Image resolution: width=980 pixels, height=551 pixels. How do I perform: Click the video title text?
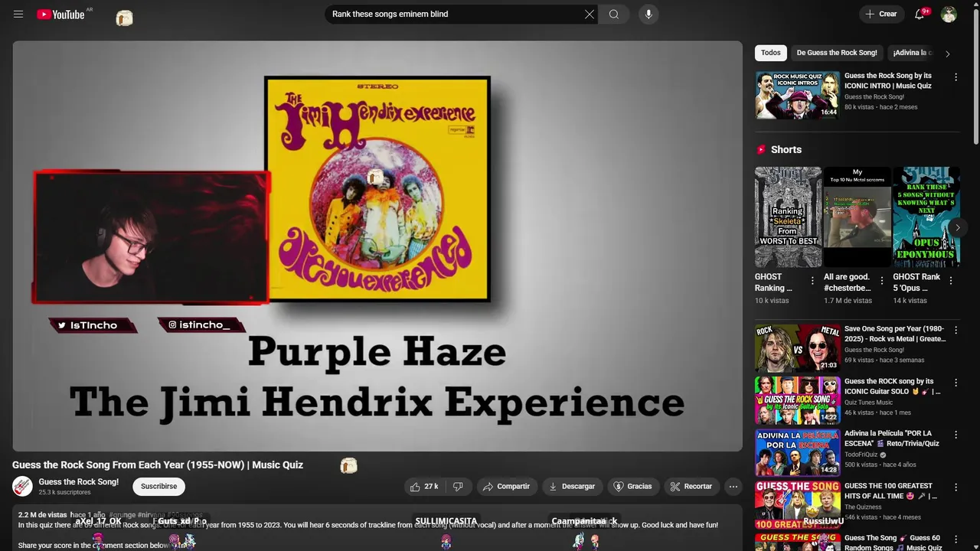[158, 465]
